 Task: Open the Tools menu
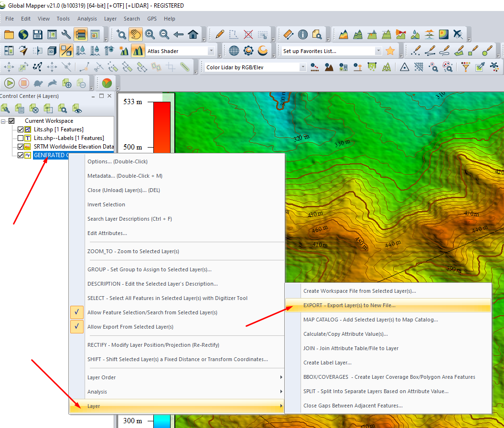click(x=63, y=19)
